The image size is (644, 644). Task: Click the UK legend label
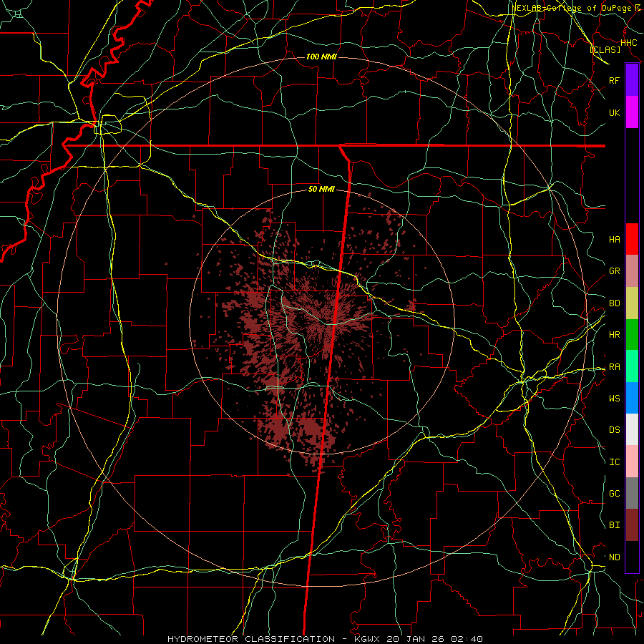[614, 113]
